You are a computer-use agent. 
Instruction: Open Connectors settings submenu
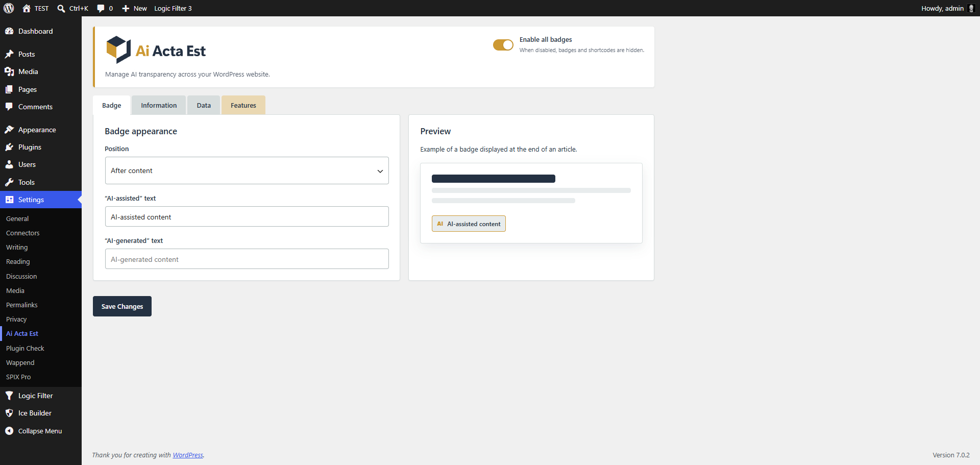(22, 233)
